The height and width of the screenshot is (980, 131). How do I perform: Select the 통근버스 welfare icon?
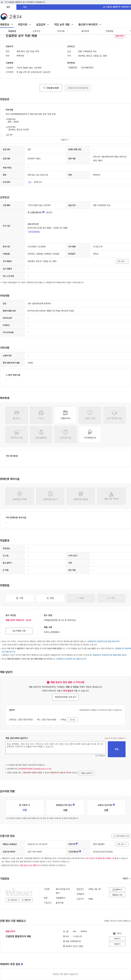(x=17, y=415)
